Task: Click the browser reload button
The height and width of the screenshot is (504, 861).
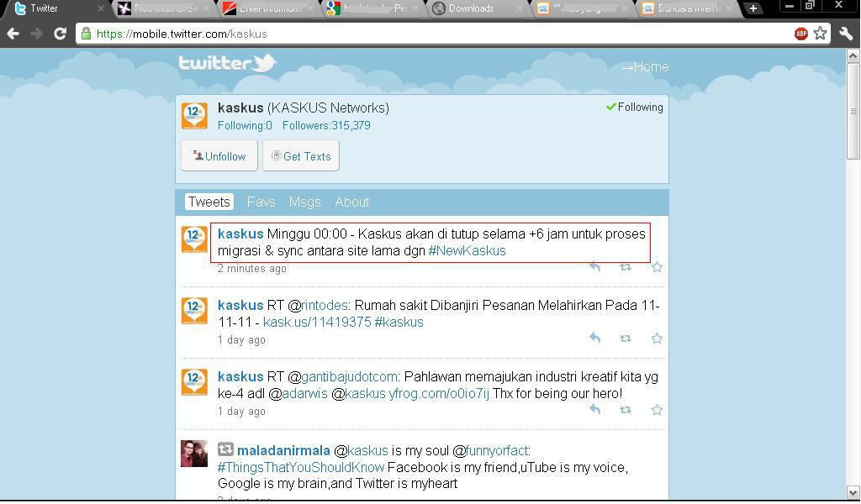Action: 60,34
